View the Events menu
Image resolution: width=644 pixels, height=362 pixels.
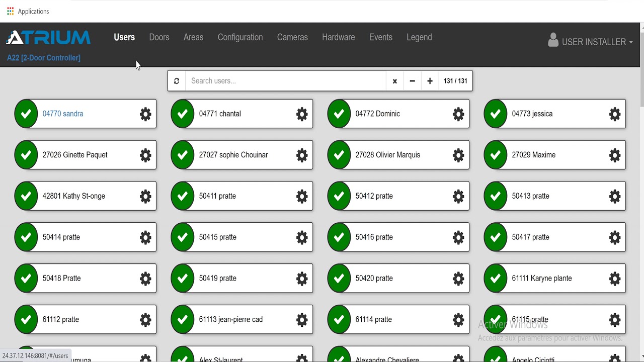pyautogui.click(x=381, y=37)
